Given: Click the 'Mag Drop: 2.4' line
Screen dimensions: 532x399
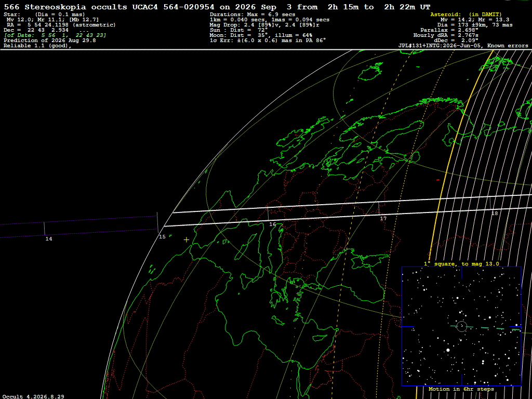Looking at the screenshot, I should click(x=264, y=25).
